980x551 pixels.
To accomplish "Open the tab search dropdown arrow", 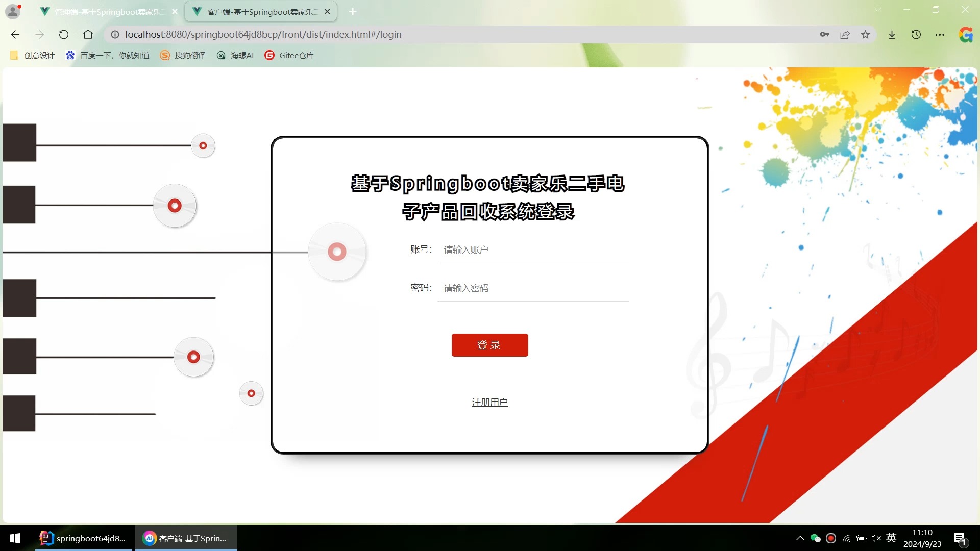I will pyautogui.click(x=877, y=10).
